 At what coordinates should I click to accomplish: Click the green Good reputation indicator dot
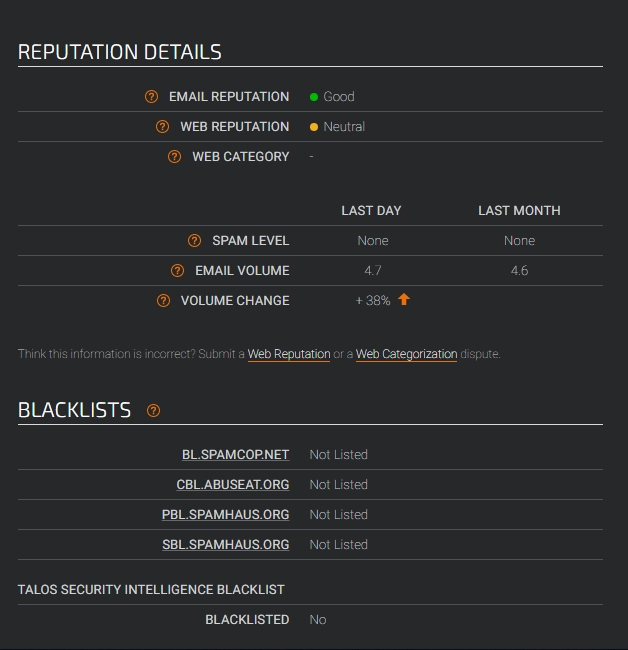click(x=314, y=97)
